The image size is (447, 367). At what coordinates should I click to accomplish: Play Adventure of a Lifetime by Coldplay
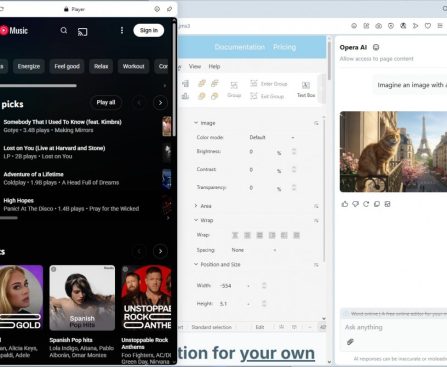click(33, 174)
